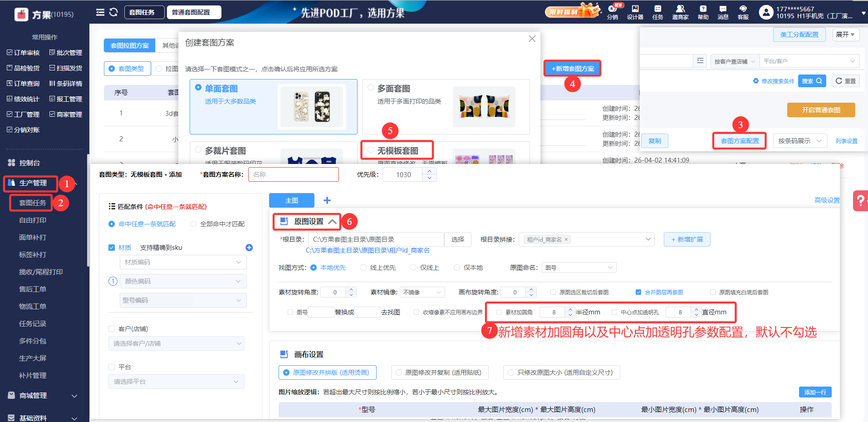Select 多面套图 radio option
This screenshot has width=868, height=422.
point(371,87)
